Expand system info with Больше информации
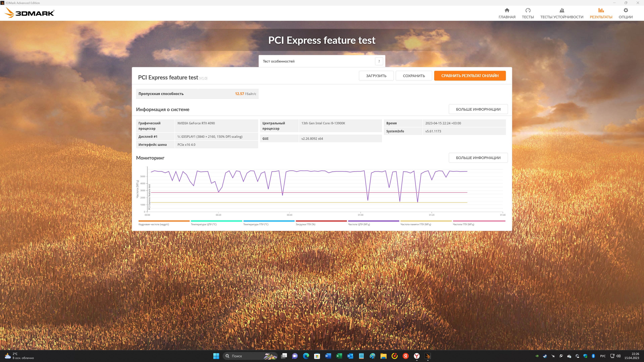The width and height of the screenshot is (644, 362). point(478,109)
